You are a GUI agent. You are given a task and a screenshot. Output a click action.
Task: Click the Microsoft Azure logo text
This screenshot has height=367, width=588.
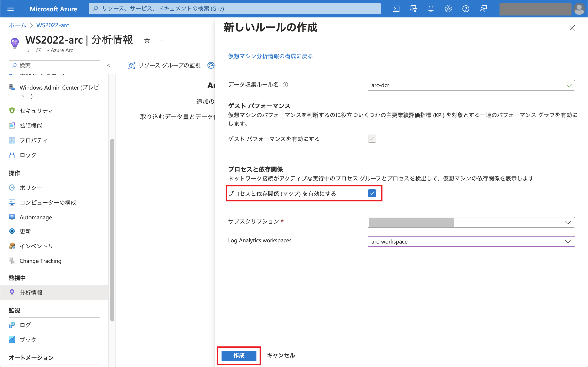tap(53, 9)
